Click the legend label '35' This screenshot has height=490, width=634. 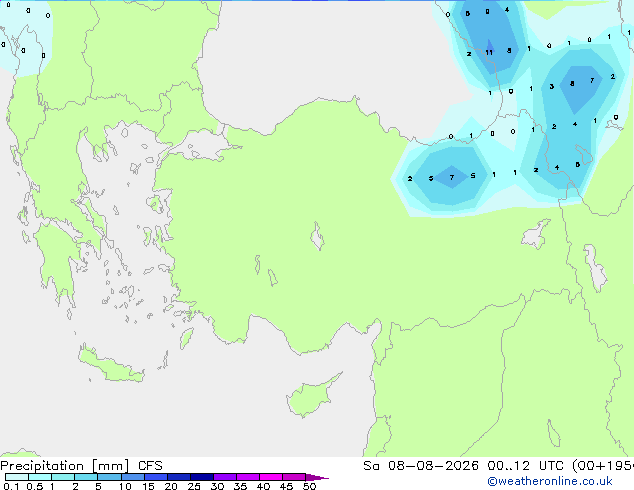240,486
